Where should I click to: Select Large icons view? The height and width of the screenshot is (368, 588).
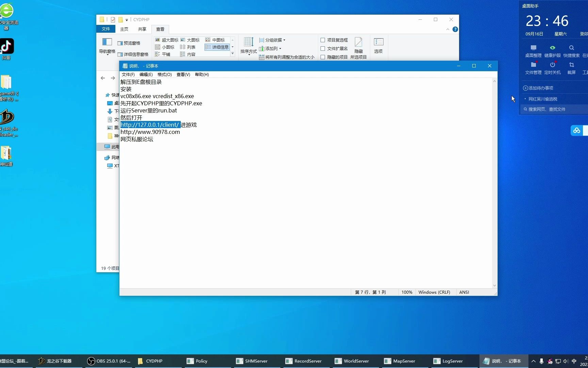pos(190,40)
